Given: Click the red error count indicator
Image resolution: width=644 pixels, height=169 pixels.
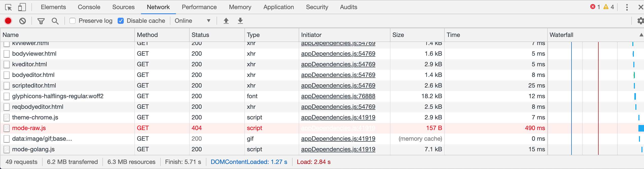Looking at the screenshot, I should [595, 7].
